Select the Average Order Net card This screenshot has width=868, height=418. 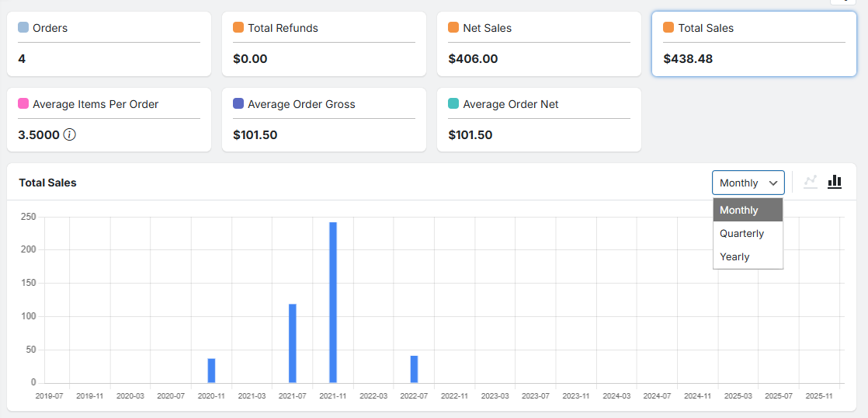[539, 120]
